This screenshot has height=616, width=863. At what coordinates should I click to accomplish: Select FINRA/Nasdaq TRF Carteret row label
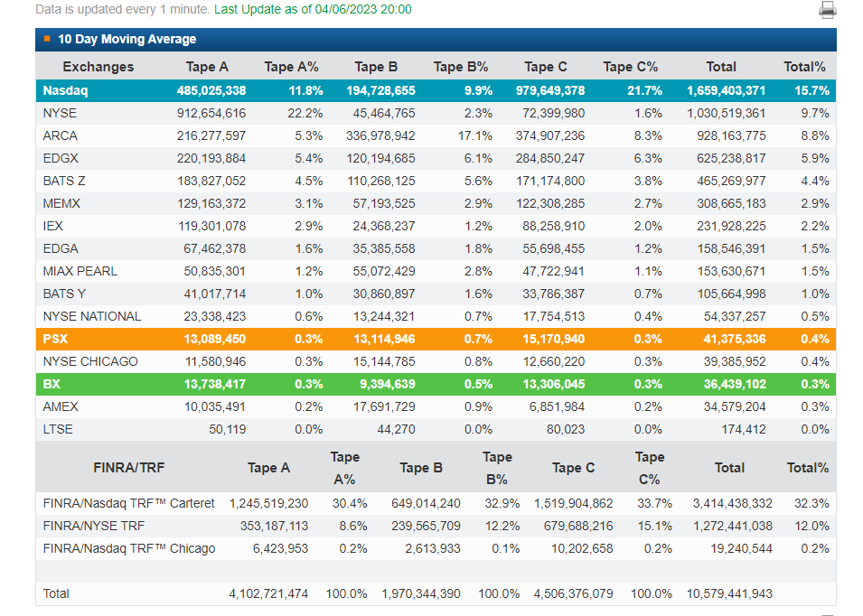pos(128,503)
